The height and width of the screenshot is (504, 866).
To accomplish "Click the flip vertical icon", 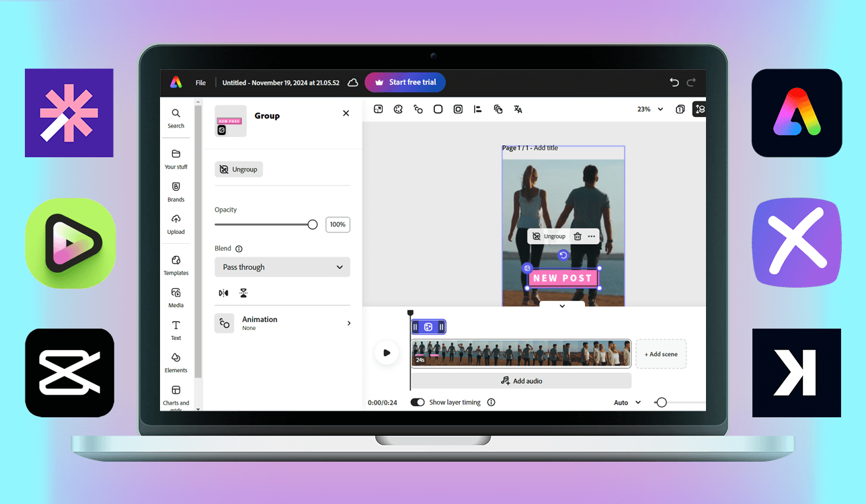I will (243, 293).
